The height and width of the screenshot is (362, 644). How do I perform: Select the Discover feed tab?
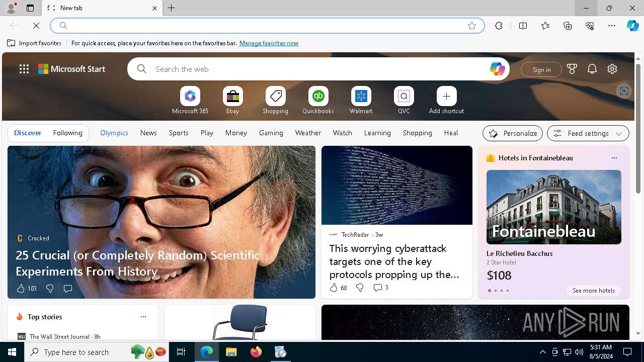pos(28,133)
